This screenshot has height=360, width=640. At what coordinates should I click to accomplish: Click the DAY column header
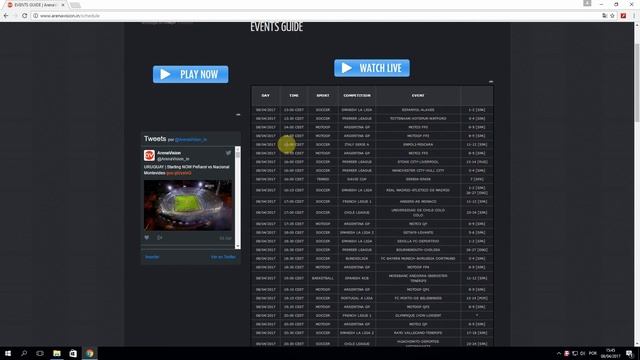265,96
